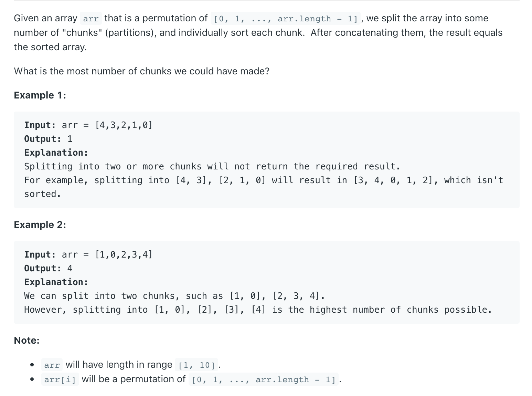The height and width of the screenshot is (396, 532).
Task: Click the Example 2 'Explanation:' label
Action: (56, 282)
